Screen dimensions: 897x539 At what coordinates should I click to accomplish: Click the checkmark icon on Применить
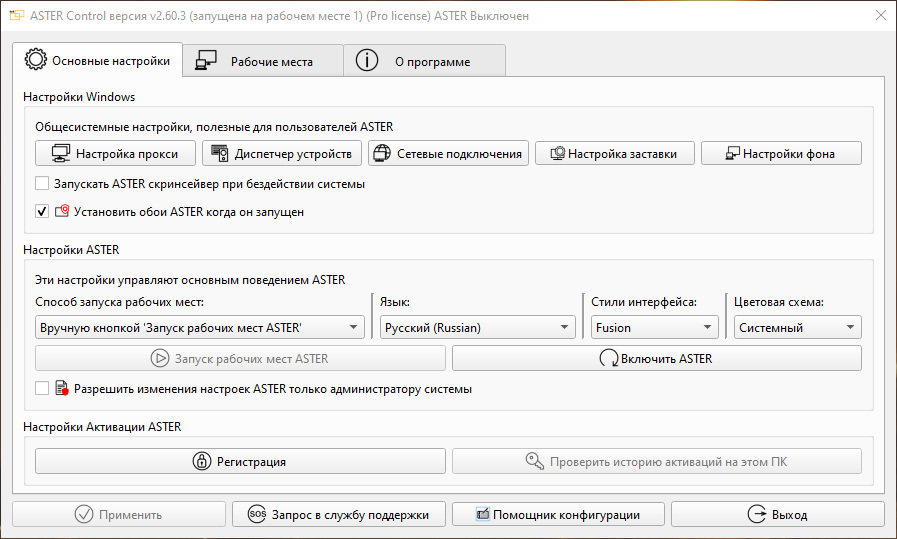tap(84, 514)
